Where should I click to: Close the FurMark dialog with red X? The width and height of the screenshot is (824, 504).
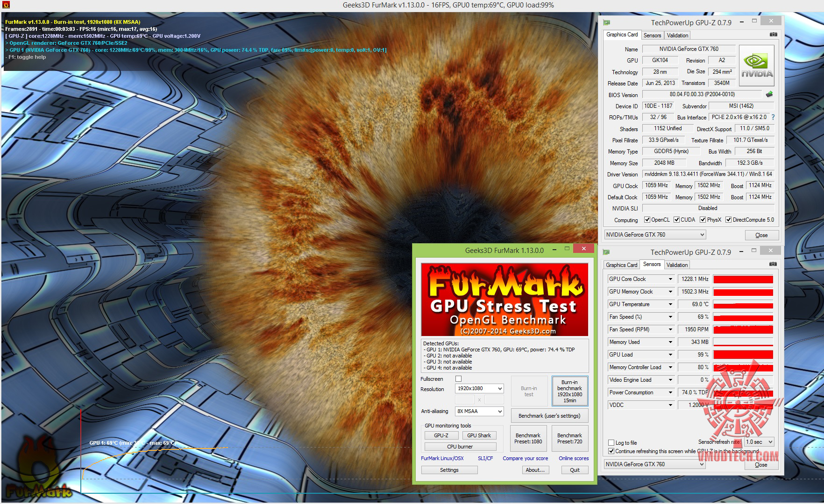pyautogui.click(x=583, y=248)
